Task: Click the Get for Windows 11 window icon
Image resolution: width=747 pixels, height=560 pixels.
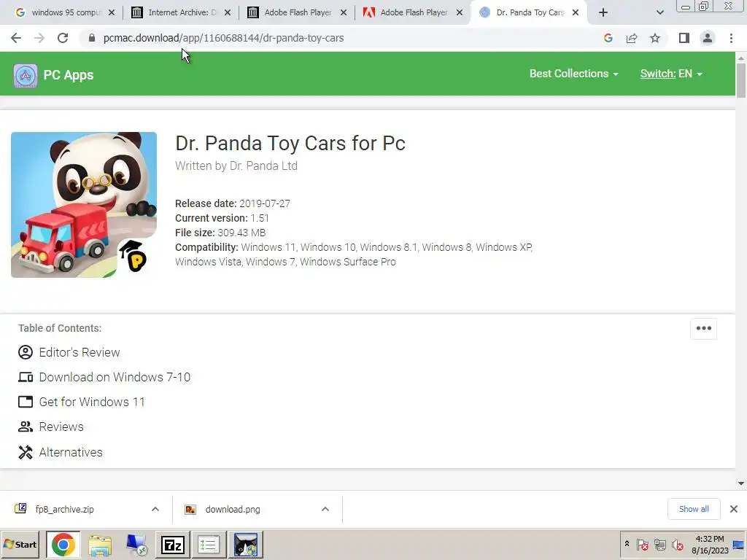Action: pyautogui.click(x=26, y=402)
